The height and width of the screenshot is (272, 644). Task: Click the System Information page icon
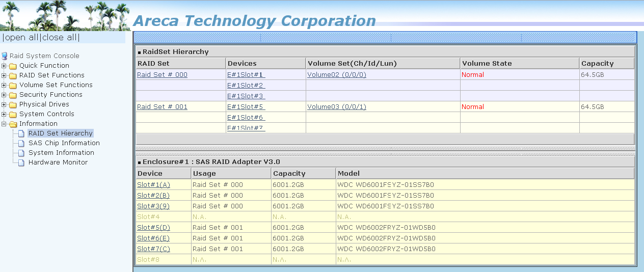(x=21, y=153)
